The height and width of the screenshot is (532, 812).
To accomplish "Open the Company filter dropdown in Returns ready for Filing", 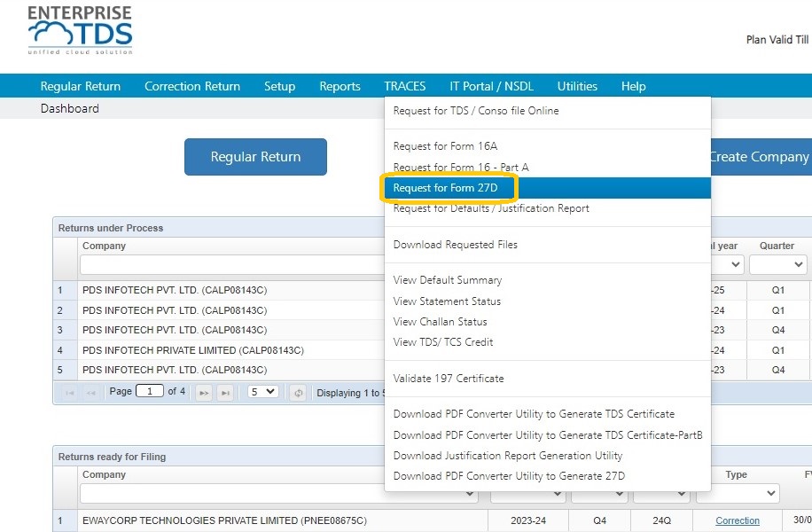I will pos(279,493).
